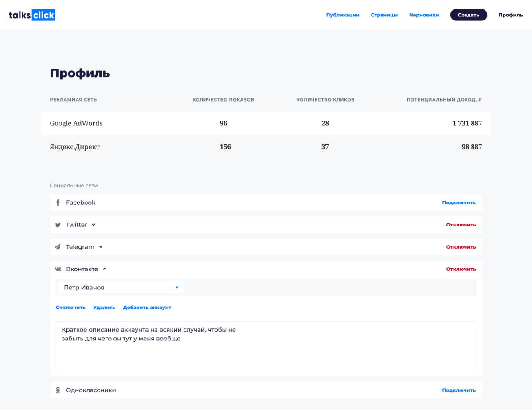Expand the Twitter accounts chevron
Screen dimensions: 532x410
pos(94,225)
